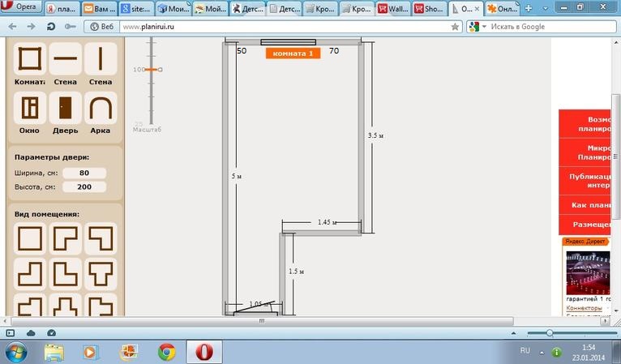Screen dimensions: 621x364
Task: Click the комната 1 room label
Action: coord(292,53)
